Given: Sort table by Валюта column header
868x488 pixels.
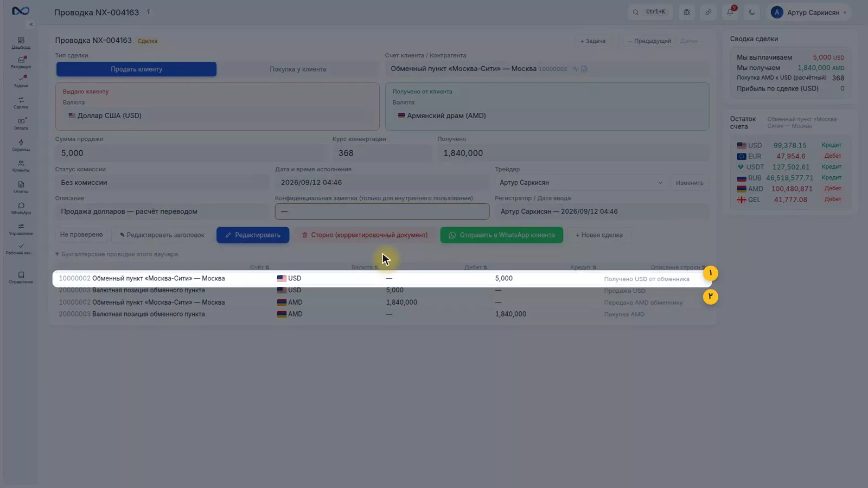Looking at the screenshot, I should (x=364, y=267).
